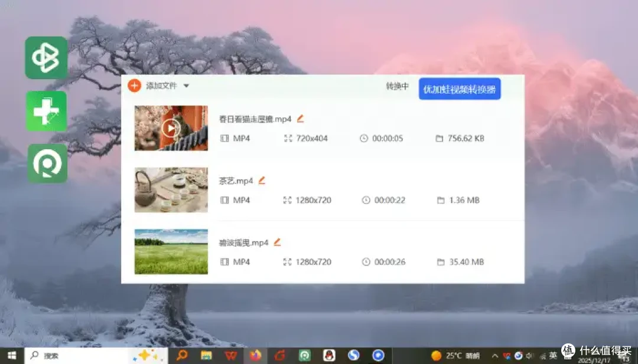The width and height of the screenshot is (638, 364).
Task: Click the taskbar 搜索 search box
Action: coord(96,356)
